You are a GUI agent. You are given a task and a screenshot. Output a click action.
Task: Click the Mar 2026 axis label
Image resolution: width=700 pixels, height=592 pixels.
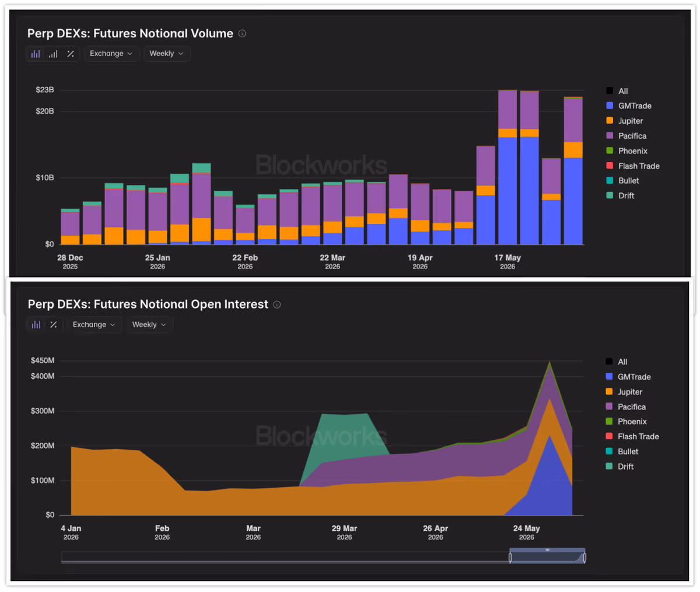[x=253, y=533]
